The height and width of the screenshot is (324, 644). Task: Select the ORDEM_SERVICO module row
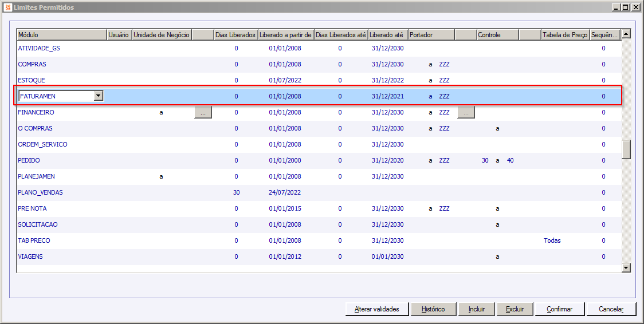click(319, 144)
